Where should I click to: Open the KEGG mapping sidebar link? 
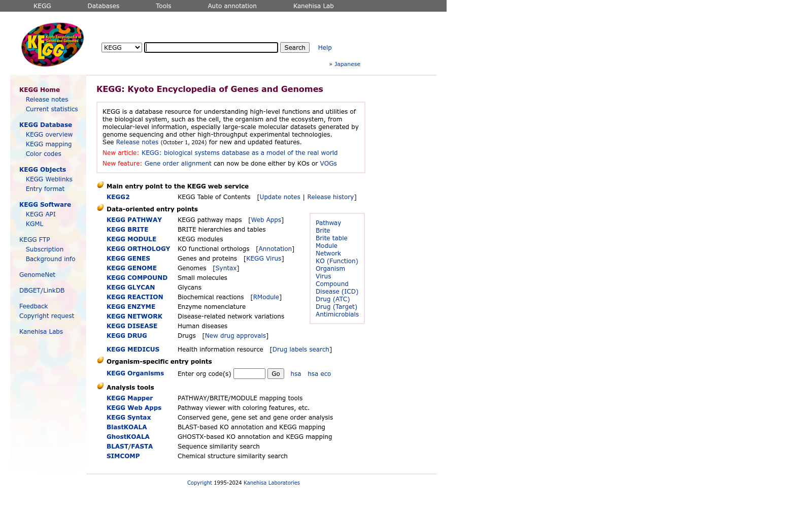coord(49,144)
